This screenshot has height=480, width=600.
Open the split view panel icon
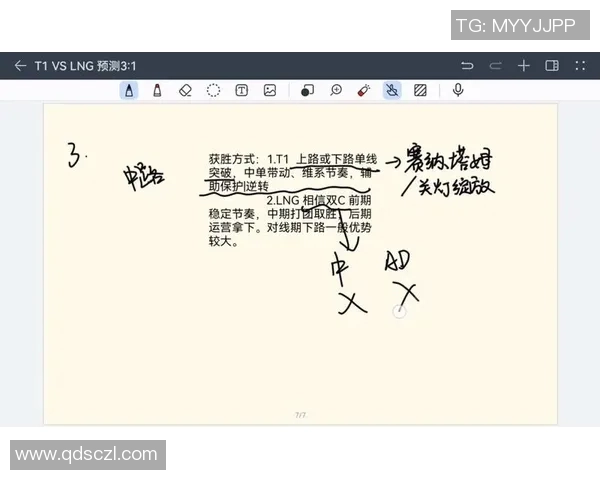pyautogui.click(x=552, y=66)
